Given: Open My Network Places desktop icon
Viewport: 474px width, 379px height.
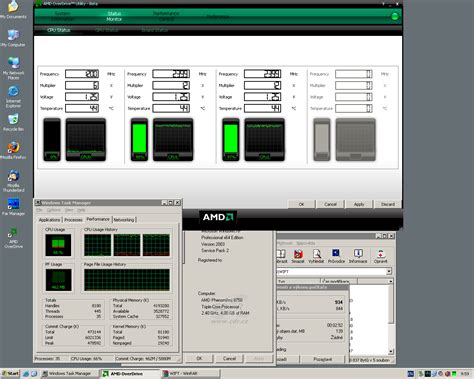Looking at the screenshot, I should [x=13, y=68].
